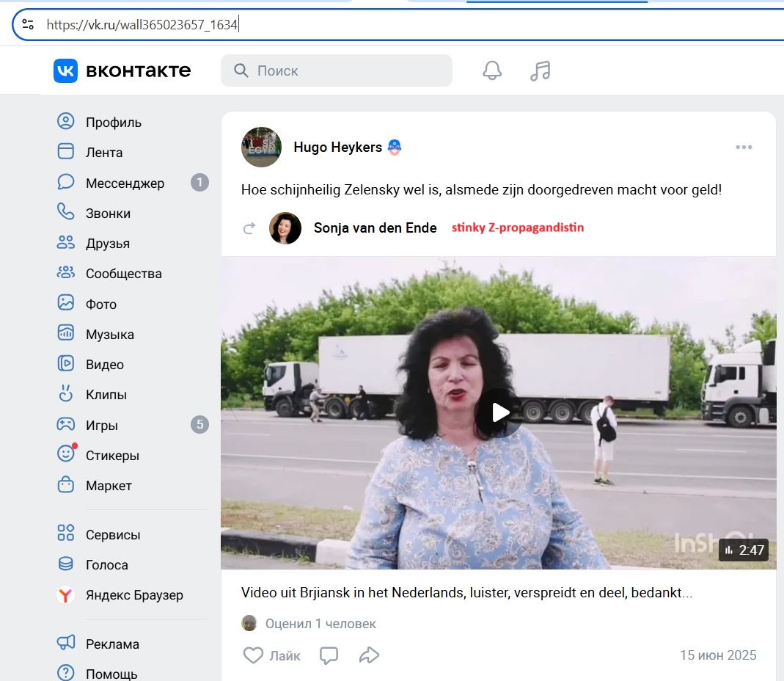
Task: Open the three-dot post options menu
Action: [x=744, y=147]
